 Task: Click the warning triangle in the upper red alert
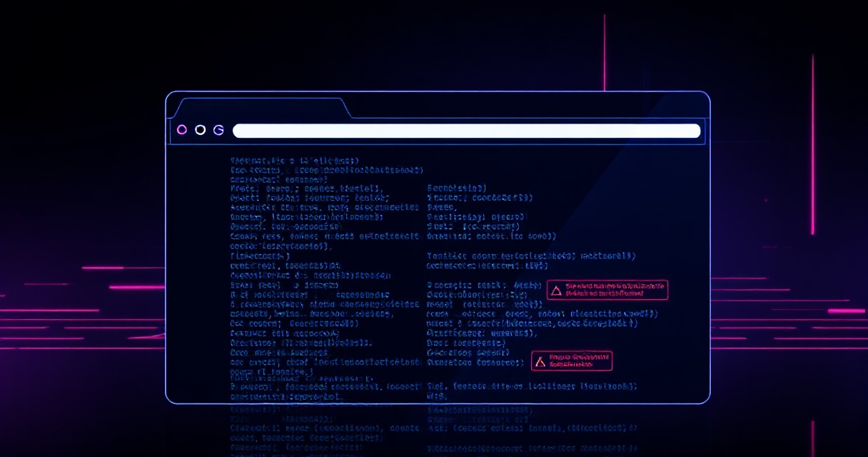555,289
